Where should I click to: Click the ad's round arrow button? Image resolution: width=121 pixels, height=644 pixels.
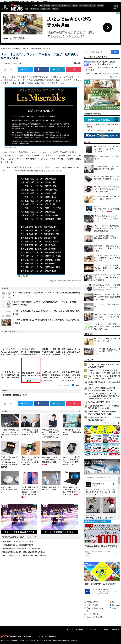point(107,27)
